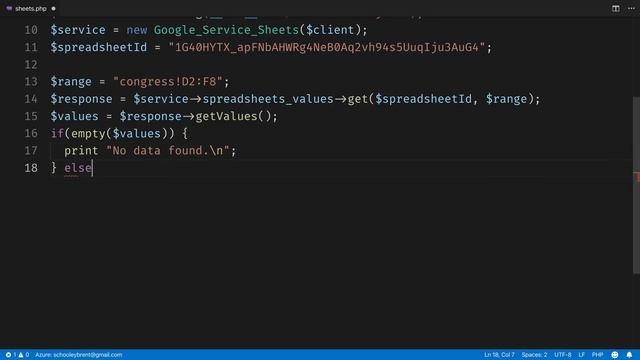Click line number 14 in gutter
The width and height of the screenshot is (640, 360).
coord(31,99)
